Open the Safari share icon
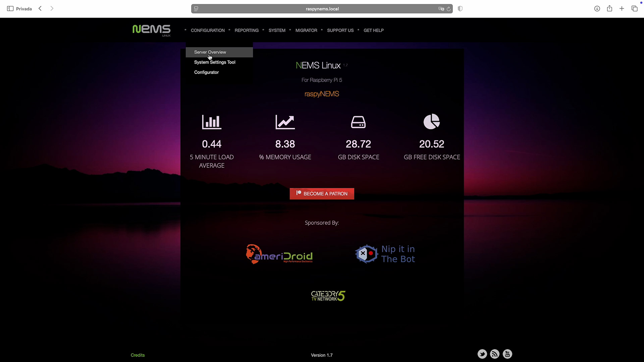 [x=609, y=8]
